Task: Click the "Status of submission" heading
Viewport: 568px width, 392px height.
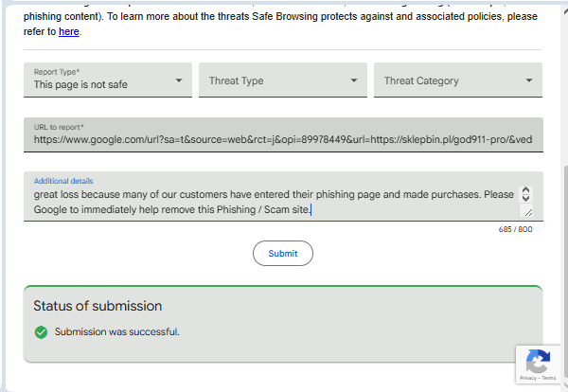Action: [x=98, y=306]
